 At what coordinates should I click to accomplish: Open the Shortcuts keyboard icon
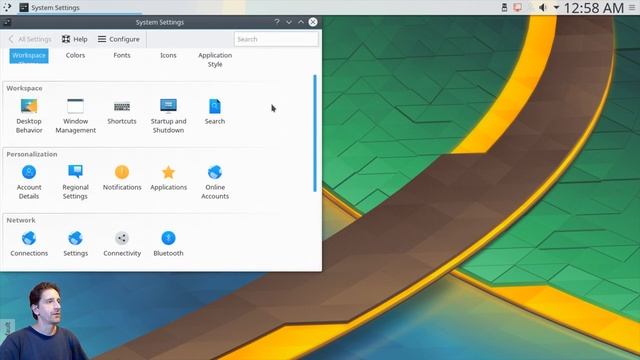point(122,107)
